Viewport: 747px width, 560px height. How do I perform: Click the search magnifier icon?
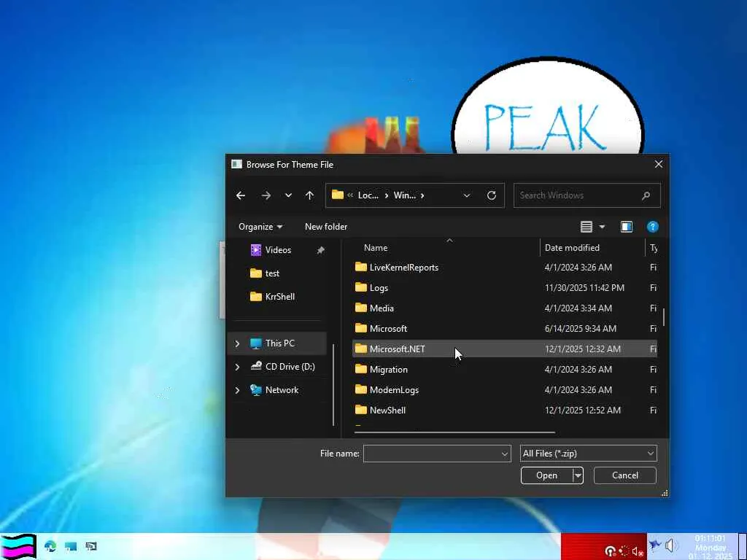click(x=646, y=195)
